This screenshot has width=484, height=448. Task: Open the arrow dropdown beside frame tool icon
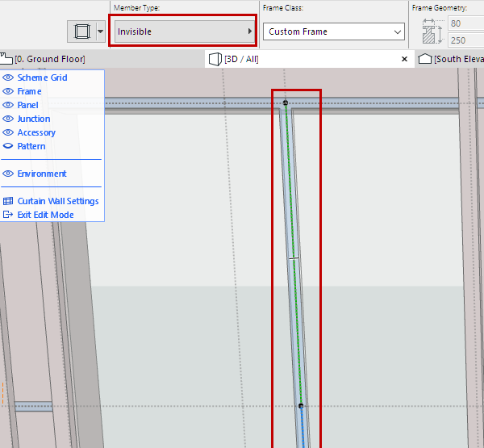click(x=101, y=32)
